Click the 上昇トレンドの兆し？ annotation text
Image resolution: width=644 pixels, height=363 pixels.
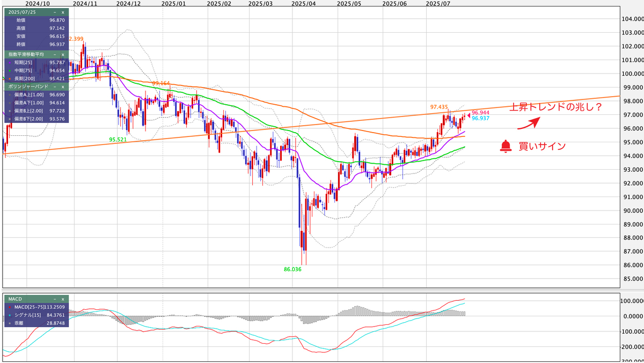(x=555, y=106)
